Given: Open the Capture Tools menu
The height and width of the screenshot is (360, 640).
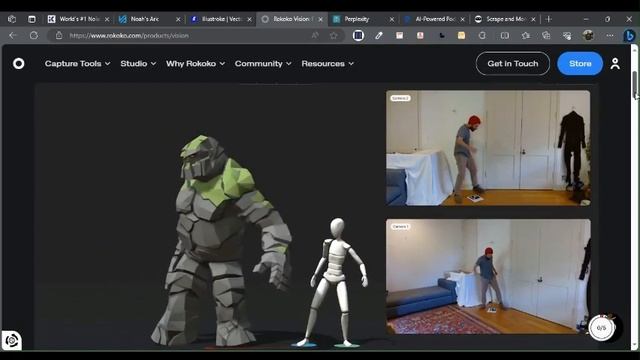Looking at the screenshot, I should point(78,64).
